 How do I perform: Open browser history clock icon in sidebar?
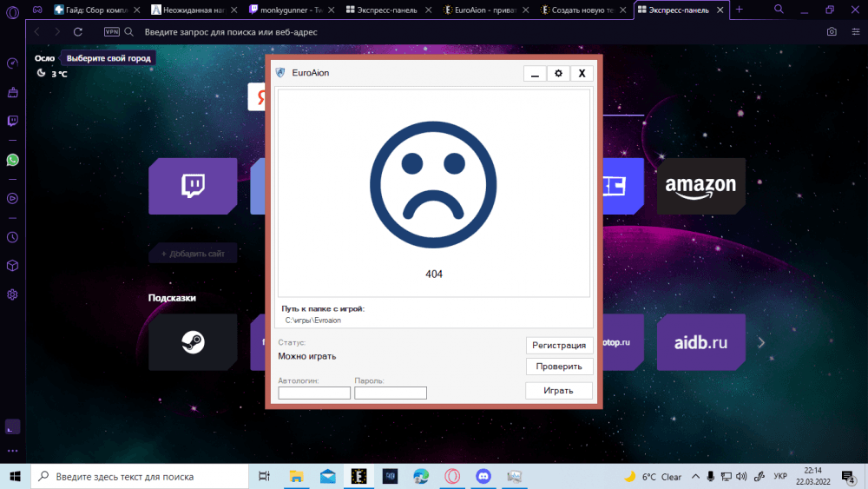pyautogui.click(x=12, y=237)
